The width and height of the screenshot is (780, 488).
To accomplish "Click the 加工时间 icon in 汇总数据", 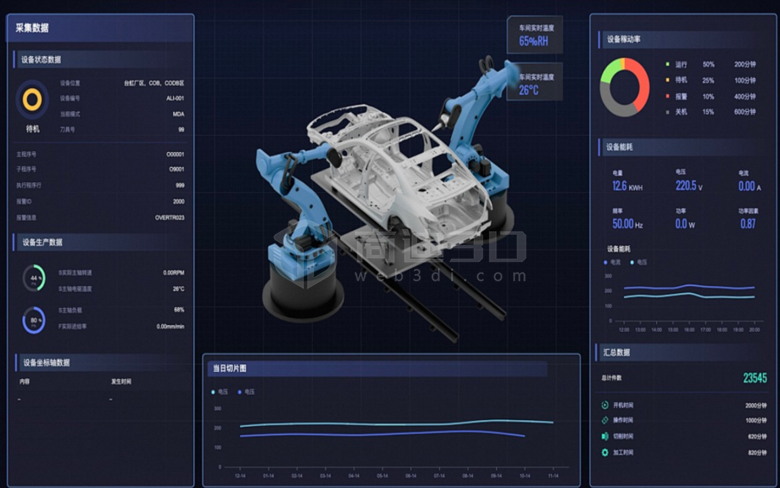I will 605,452.
